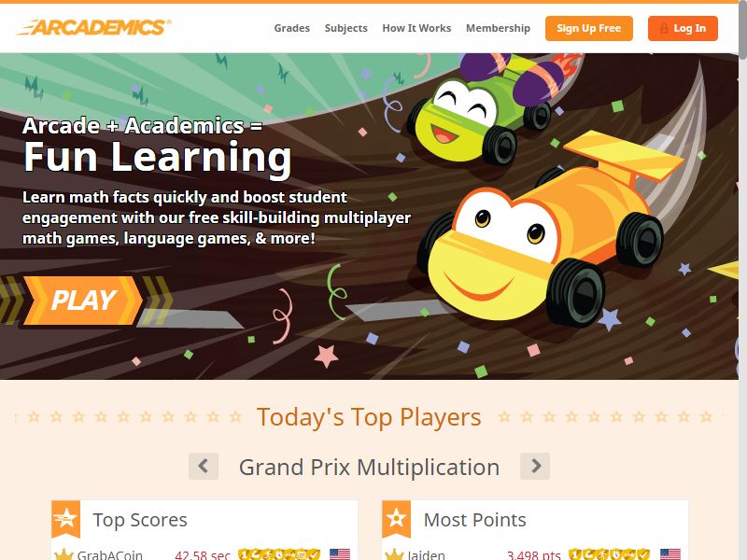
Task: Click the Top Scores star badge icon
Action: [65, 519]
